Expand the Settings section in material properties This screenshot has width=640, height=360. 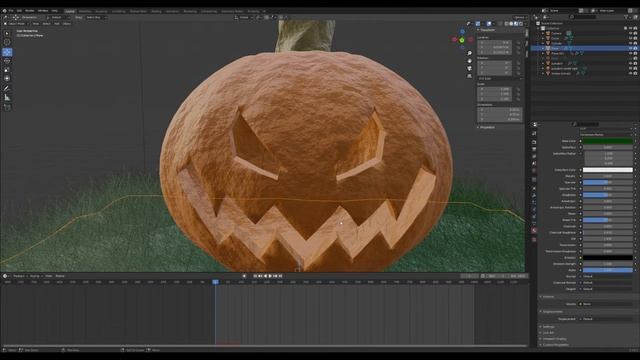pos(548,327)
